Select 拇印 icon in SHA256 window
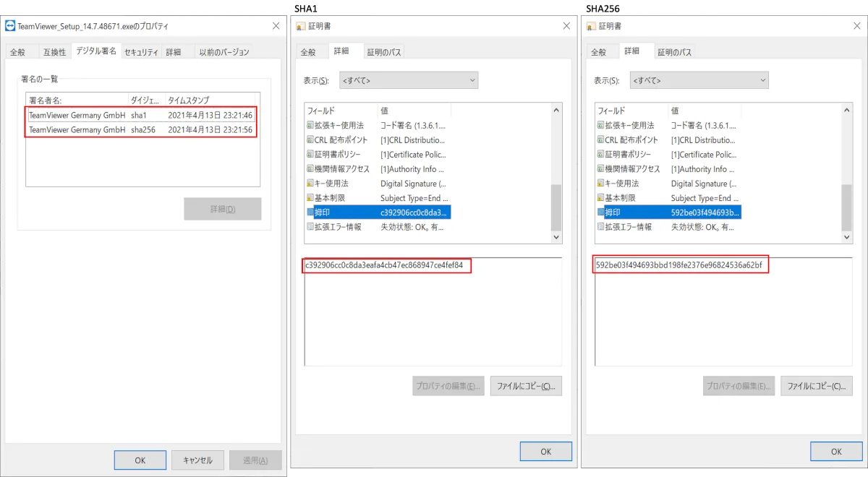The width and height of the screenshot is (868, 477). pos(601,212)
